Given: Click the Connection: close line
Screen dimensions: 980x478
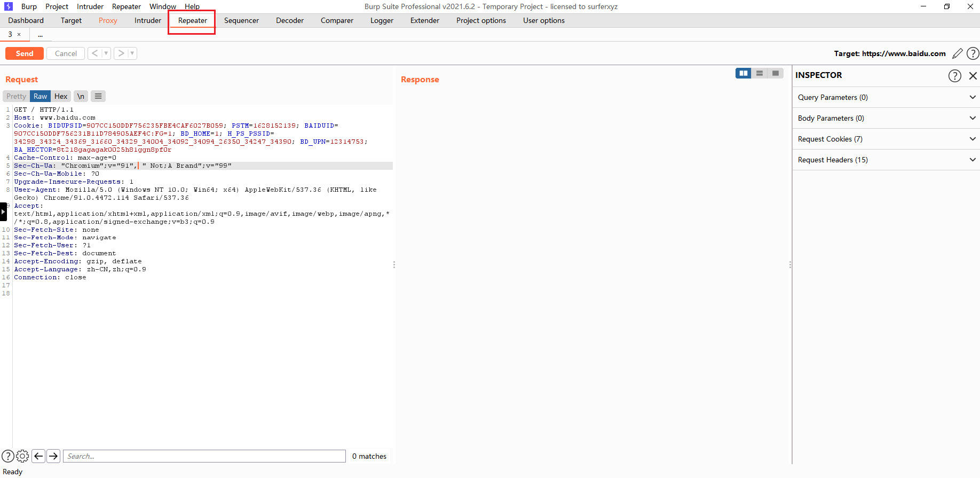Looking at the screenshot, I should (x=50, y=277).
